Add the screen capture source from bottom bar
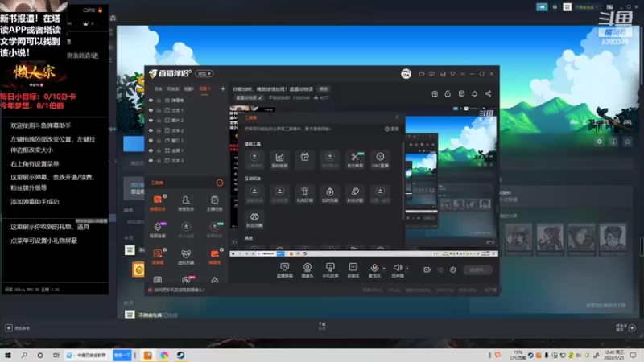 284,270
